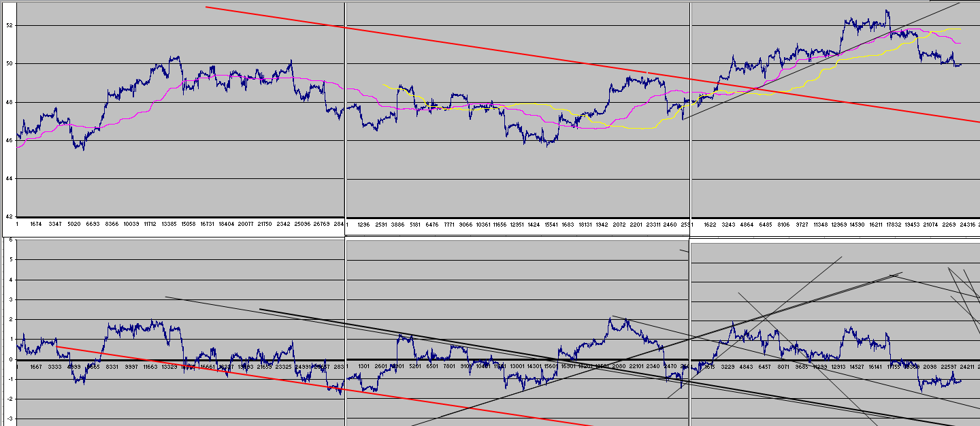The width and height of the screenshot is (980, 426).
Task: Click x-axis value 1296 in top-middle chart
Action: (x=364, y=224)
